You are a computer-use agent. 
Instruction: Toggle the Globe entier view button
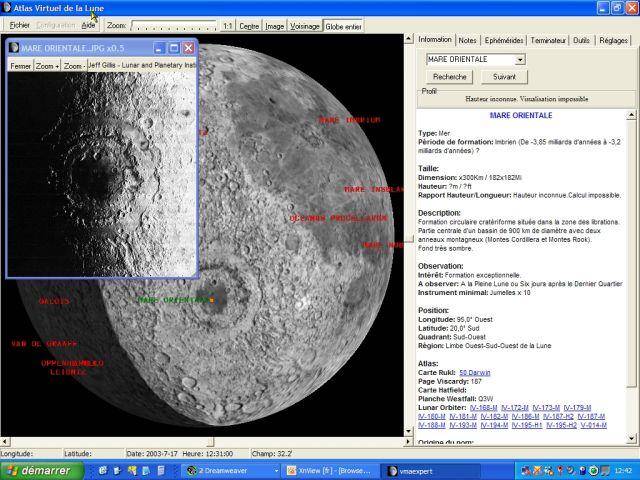pyautogui.click(x=343, y=27)
